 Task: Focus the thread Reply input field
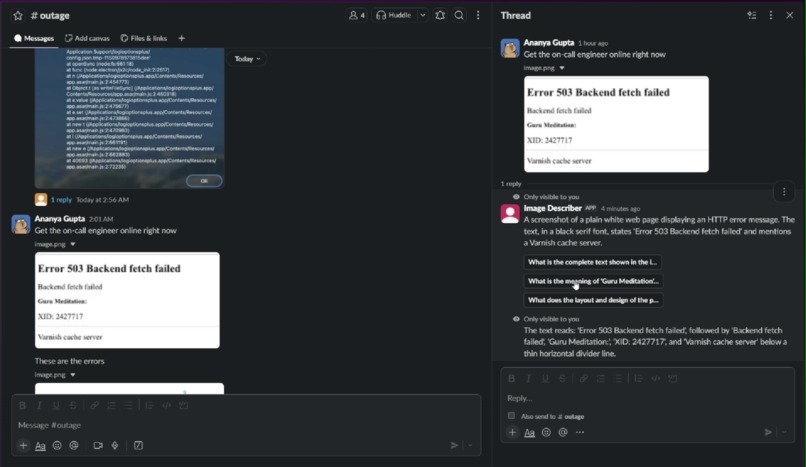coord(648,398)
